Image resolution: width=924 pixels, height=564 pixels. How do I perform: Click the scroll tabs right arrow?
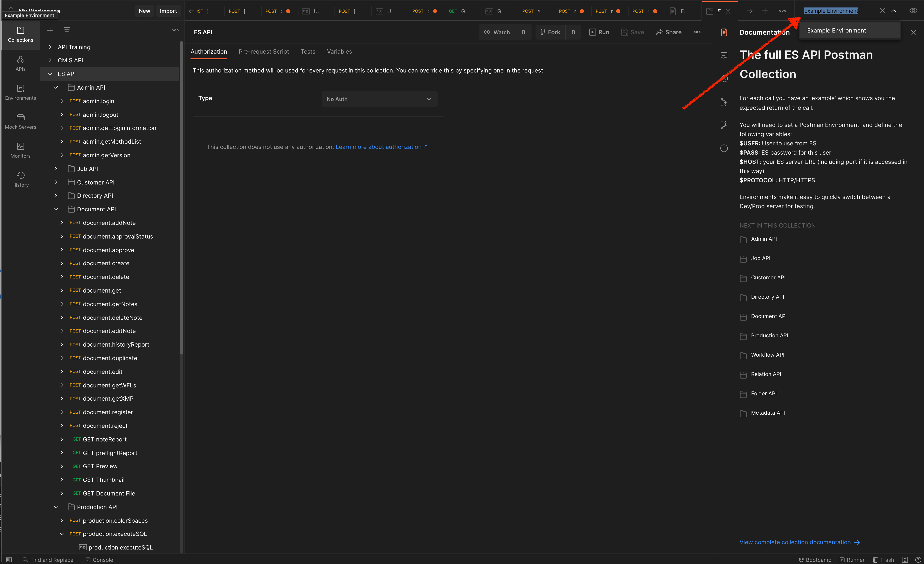749,11
